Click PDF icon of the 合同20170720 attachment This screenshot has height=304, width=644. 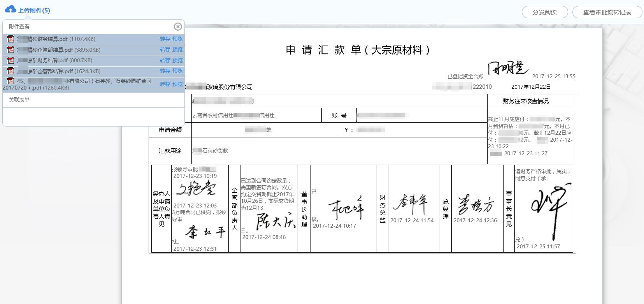click(x=11, y=81)
